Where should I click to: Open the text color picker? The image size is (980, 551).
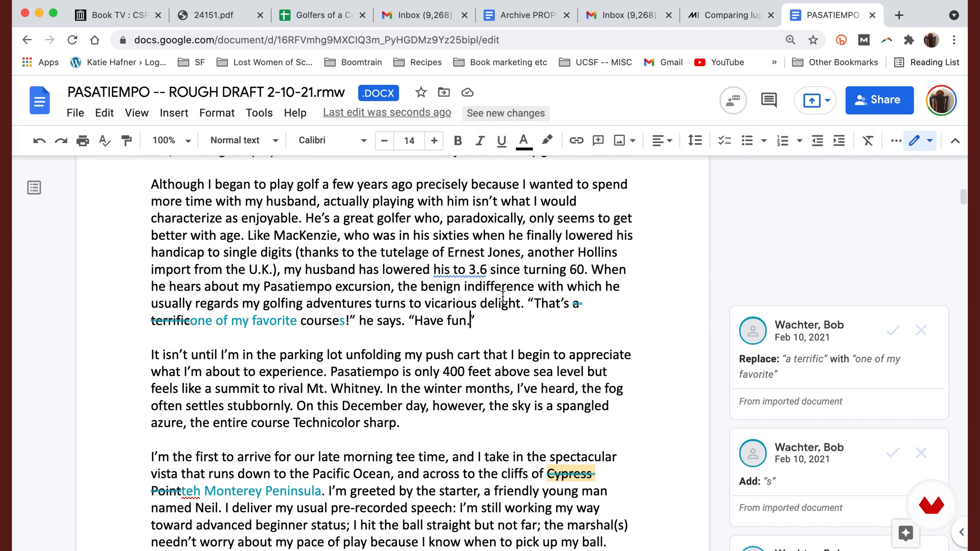pyautogui.click(x=524, y=142)
